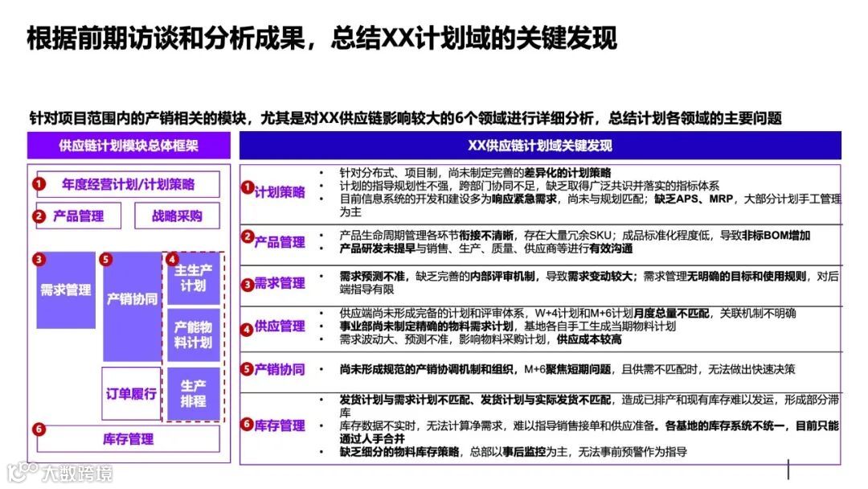Viewport: 868px width, 489px height.
Task: Click bullet text 目前信息系统的开发和建设多为响应紧急需求
Action: click(591, 205)
